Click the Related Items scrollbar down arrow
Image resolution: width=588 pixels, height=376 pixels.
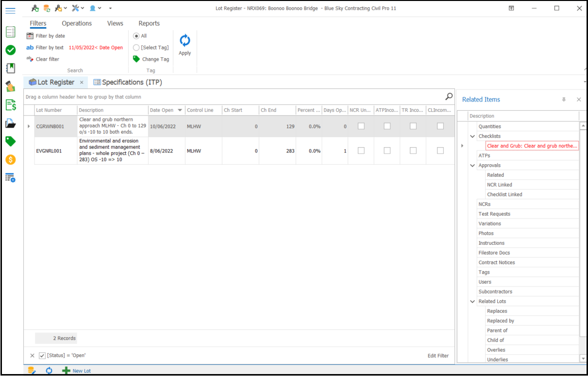(x=583, y=359)
